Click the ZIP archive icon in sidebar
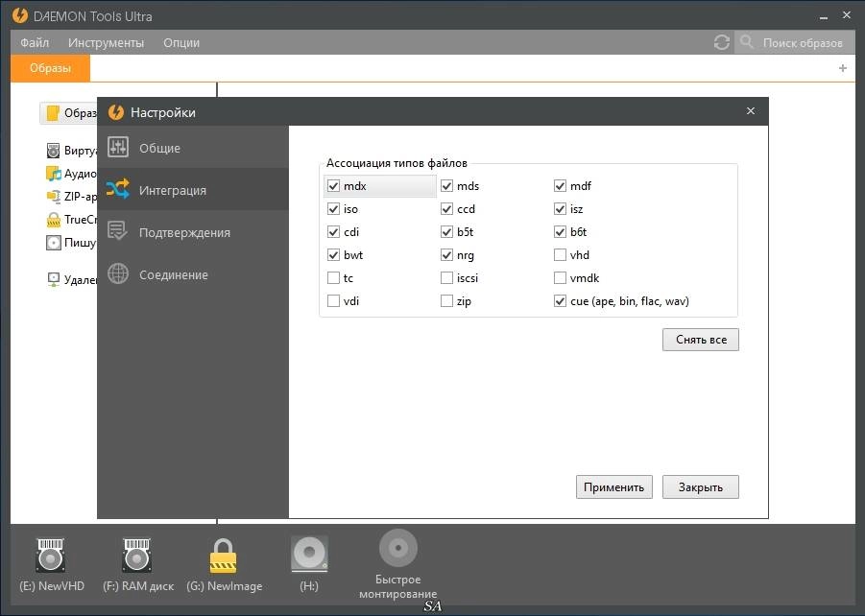 (53, 197)
